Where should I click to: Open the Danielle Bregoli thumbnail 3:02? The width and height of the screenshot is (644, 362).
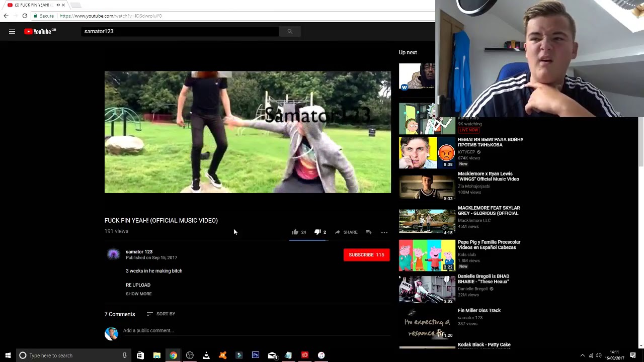click(427, 290)
